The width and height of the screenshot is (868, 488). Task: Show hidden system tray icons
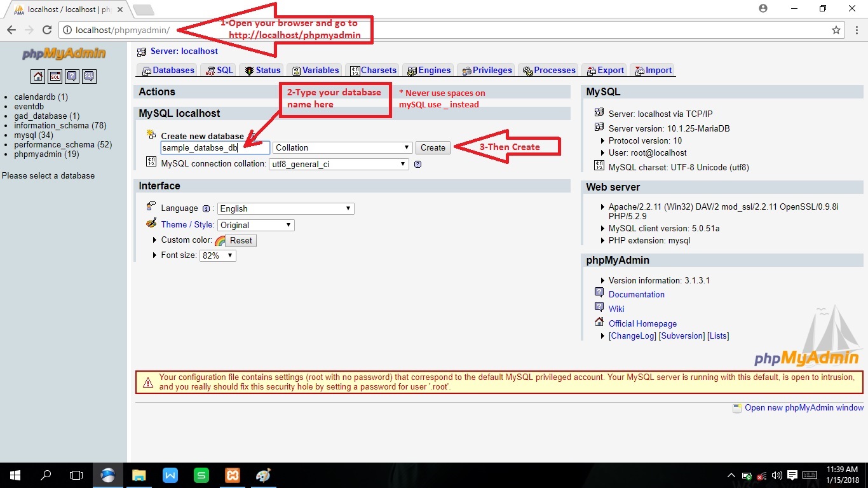tap(731, 475)
